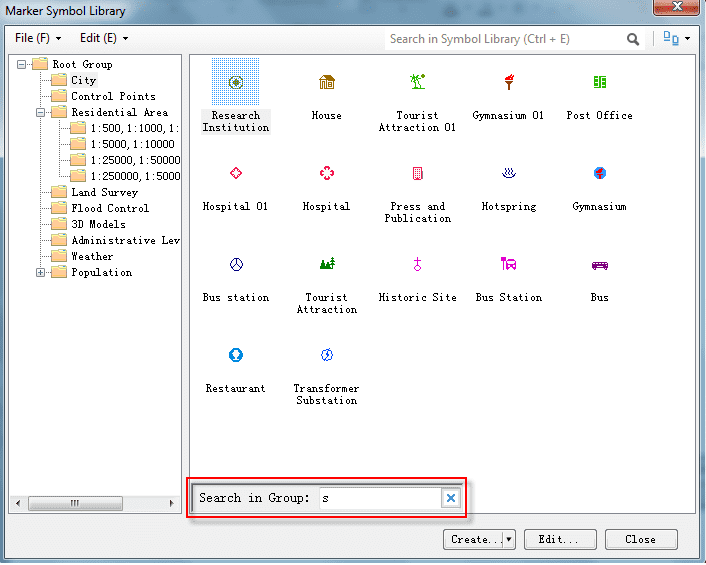Select the Research Institution symbol
The height and width of the screenshot is (565, 706).
coord(236,83)
